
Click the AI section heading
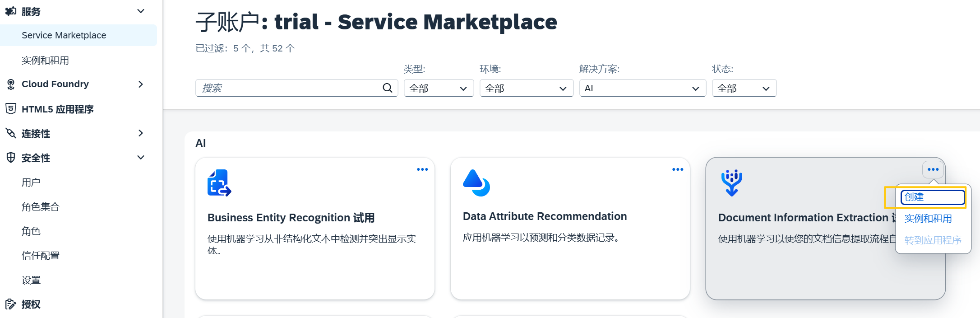pos(201,143)
